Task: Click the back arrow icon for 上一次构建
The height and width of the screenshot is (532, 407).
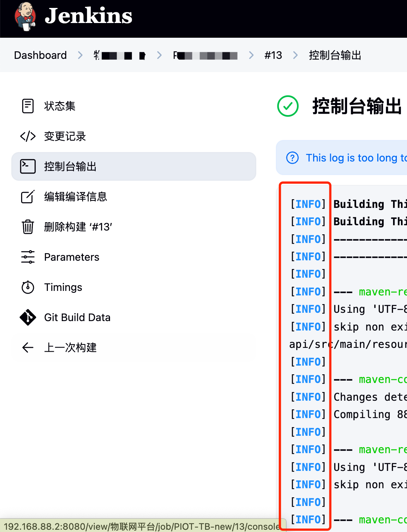Action: [28, 347]
